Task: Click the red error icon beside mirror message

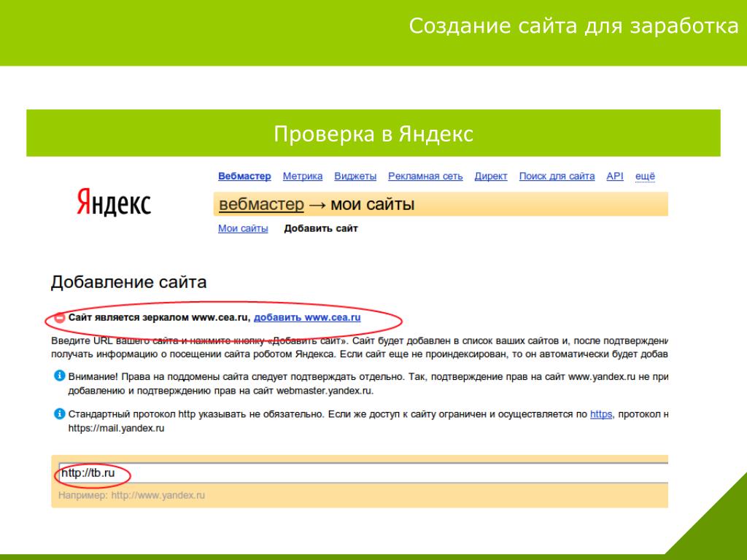Action: [x=60, y=318]
